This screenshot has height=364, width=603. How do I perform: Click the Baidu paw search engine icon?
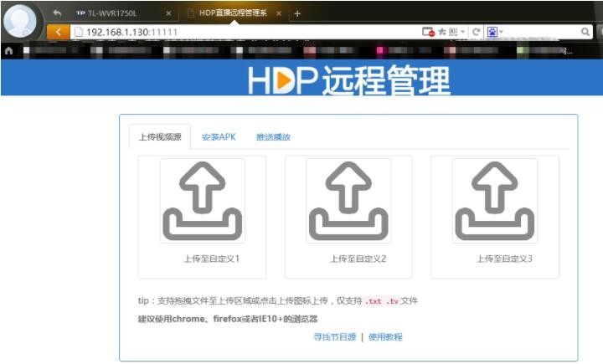(x=492, y=32)
